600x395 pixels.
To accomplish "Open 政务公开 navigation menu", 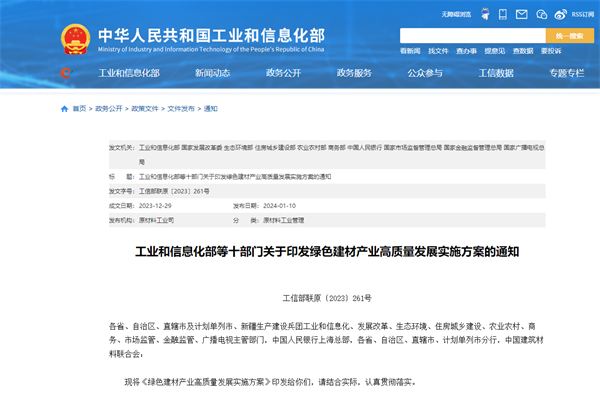I will pos(284,73).
